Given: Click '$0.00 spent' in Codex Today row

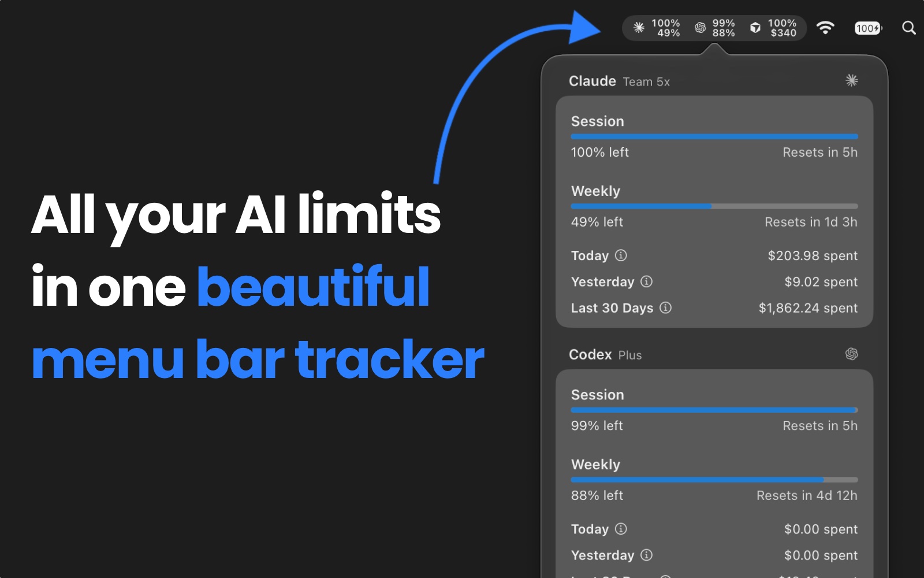Looking at the screenshot, I should click(821, 529).
